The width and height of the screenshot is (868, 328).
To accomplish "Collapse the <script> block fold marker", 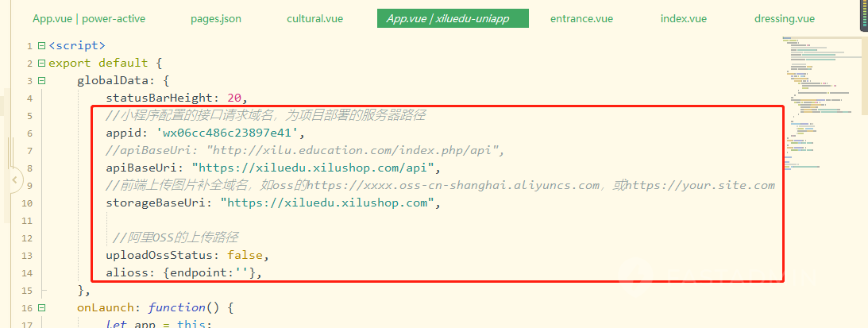I will (41, 45).
